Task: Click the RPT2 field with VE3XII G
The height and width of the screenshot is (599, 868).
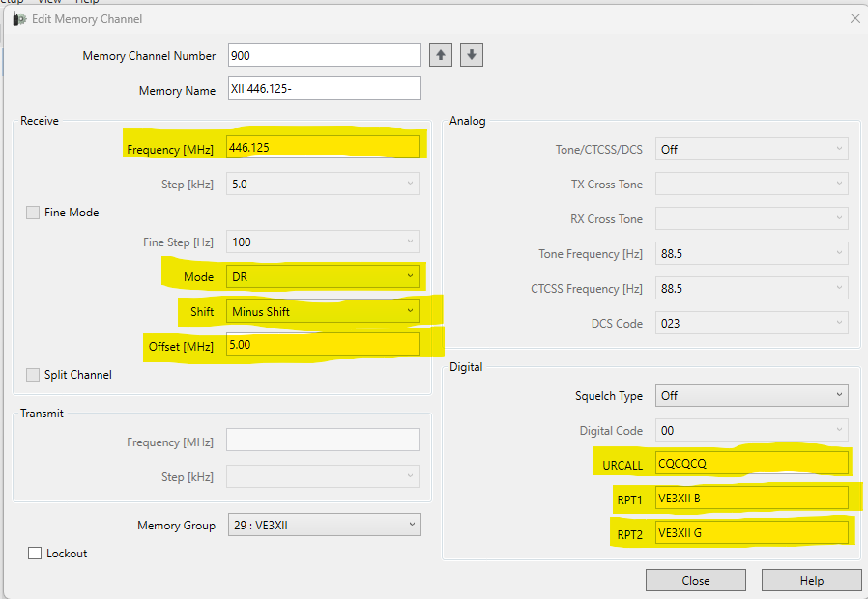Action: point(751,532)
